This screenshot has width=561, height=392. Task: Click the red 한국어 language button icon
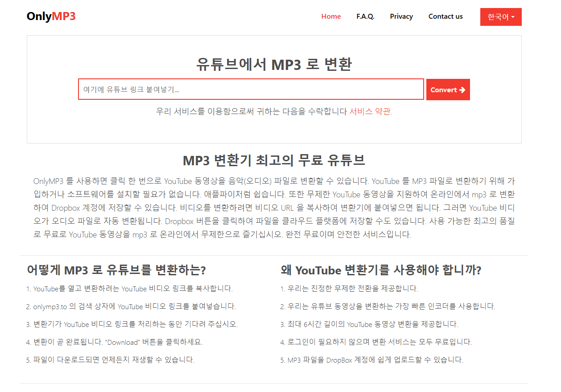pyautogui.click(x=501, y=16)
